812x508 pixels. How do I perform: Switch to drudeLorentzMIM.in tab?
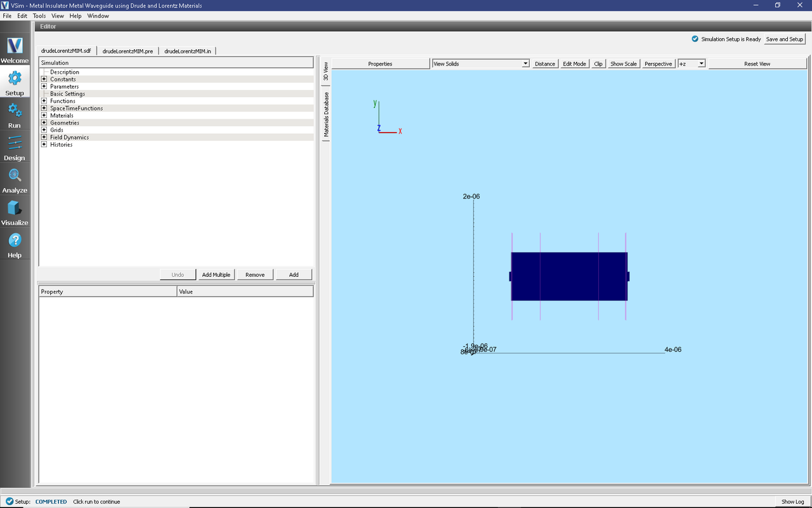(x=188, y=51)
